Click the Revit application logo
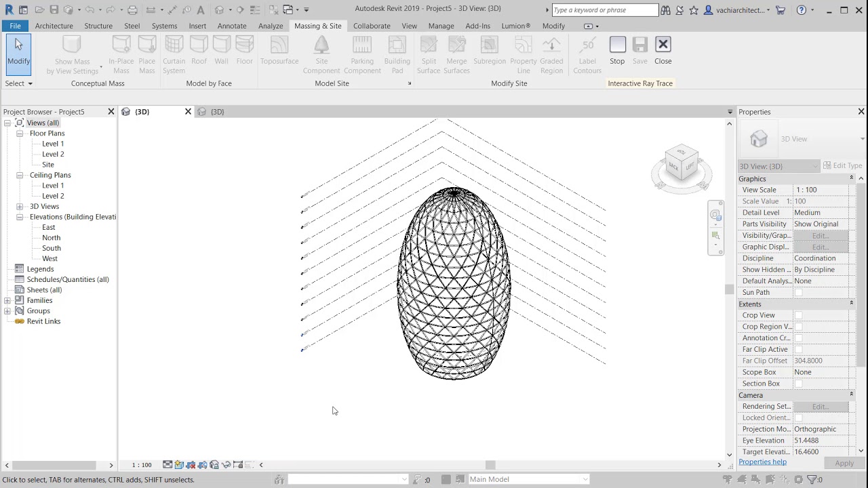The height and width of the screenshot is (488, 868). coord(9,9)
